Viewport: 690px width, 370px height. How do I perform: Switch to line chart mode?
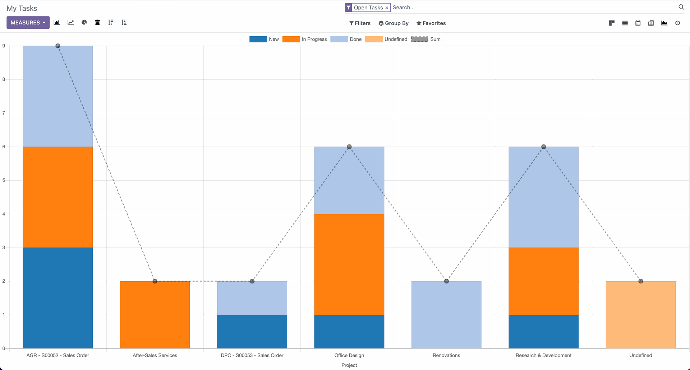coord(70,23)
